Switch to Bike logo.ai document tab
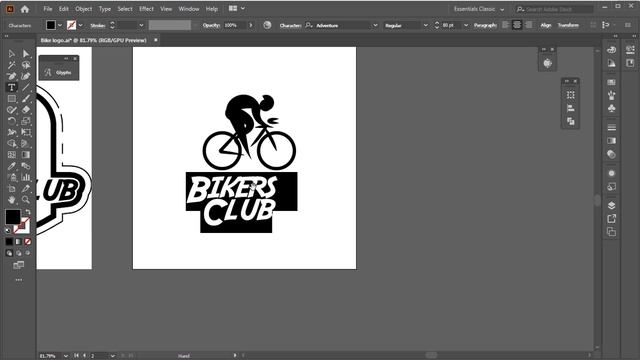 (x=93, y=40)
